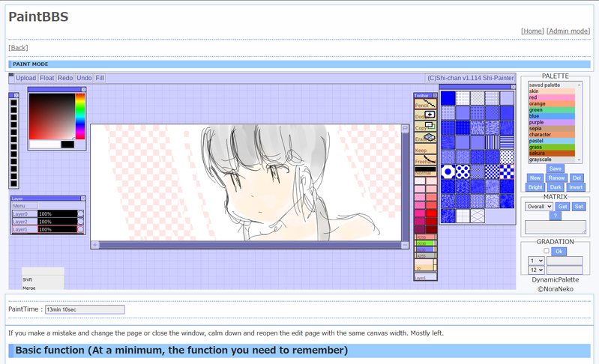Screen dimensions: 599x364
Task: Pick the horizontal stripes tone pattern
Action: [507, 142]
